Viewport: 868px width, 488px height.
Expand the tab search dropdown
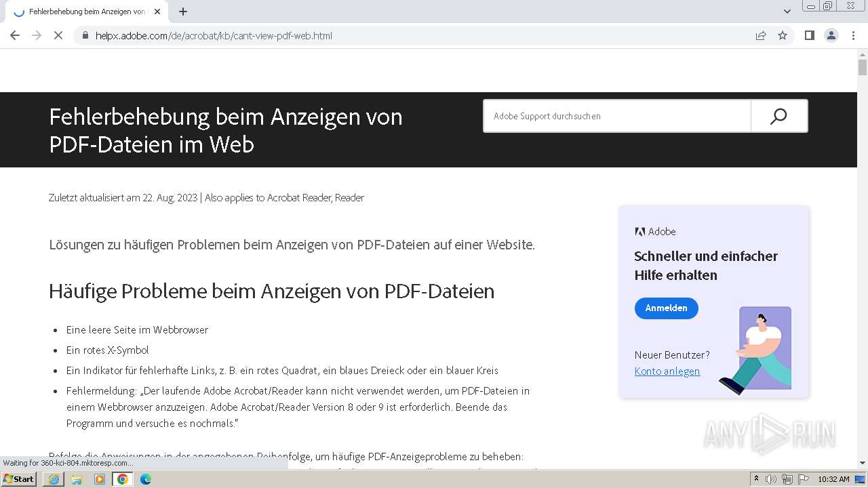787,12
